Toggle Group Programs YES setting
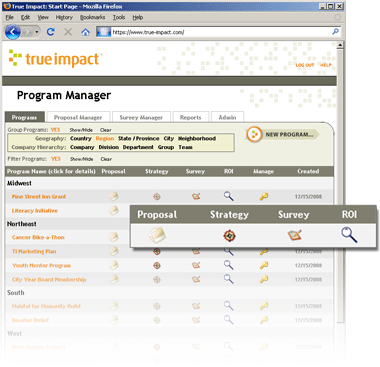Viewport: 380px width, 367px height. (x=55, y=130)
